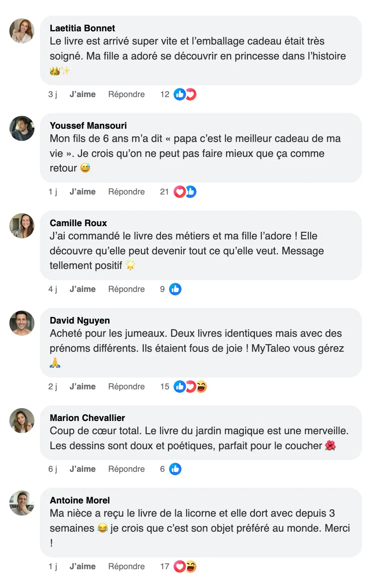
Task: Click thumbs-up reaction on Marion Chevallier's comment
Action: click(x=175, y=469)
